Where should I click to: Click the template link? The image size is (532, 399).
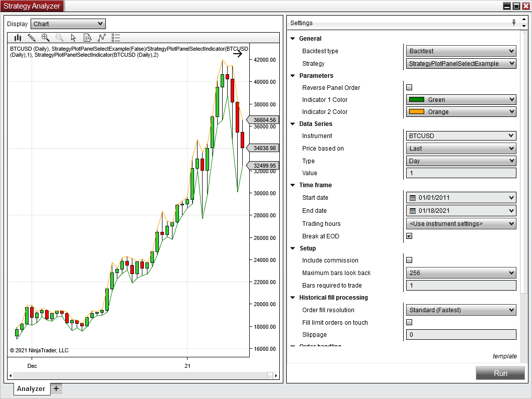pos(505,356)
